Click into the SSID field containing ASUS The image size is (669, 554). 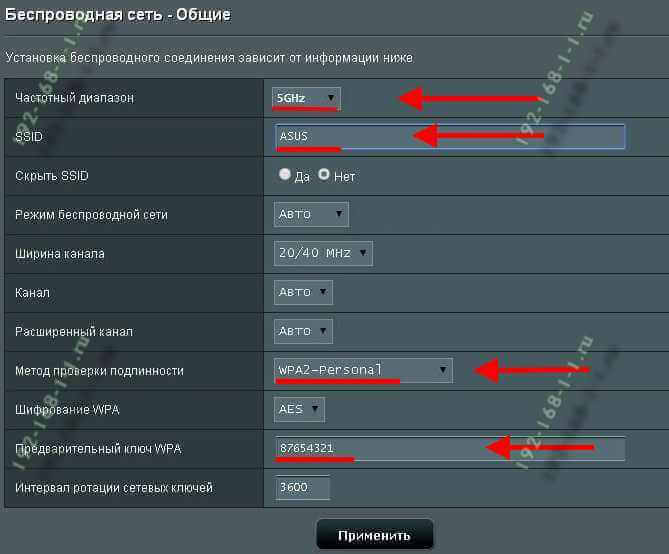450,137
